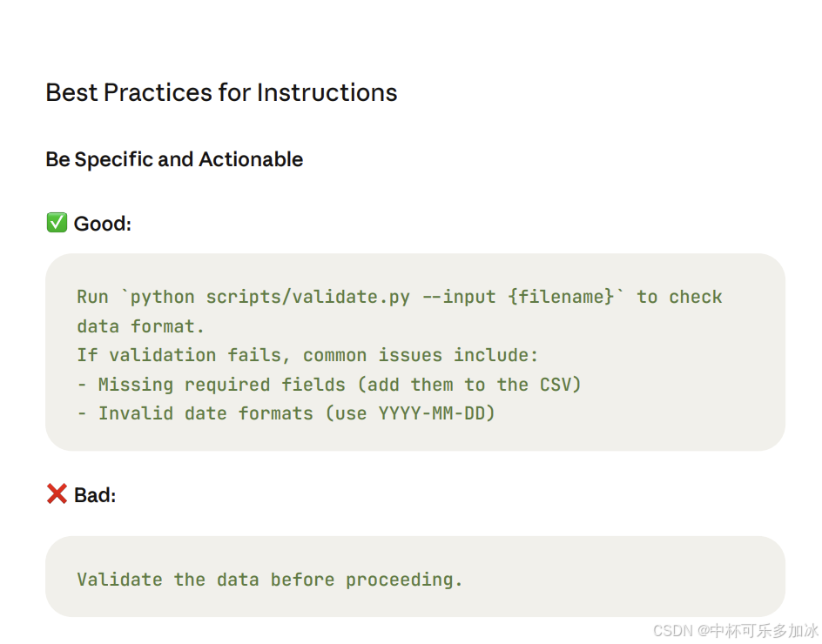Viewport: 822px width, 644px height.
Task: Click the "Bad:" label text
Action: pos(95,495)
